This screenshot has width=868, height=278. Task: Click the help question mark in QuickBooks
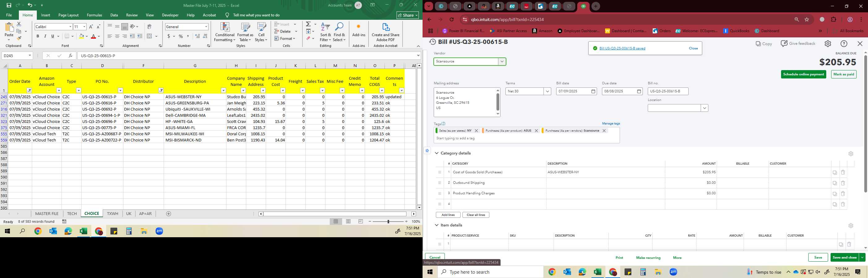coord(844,44)
